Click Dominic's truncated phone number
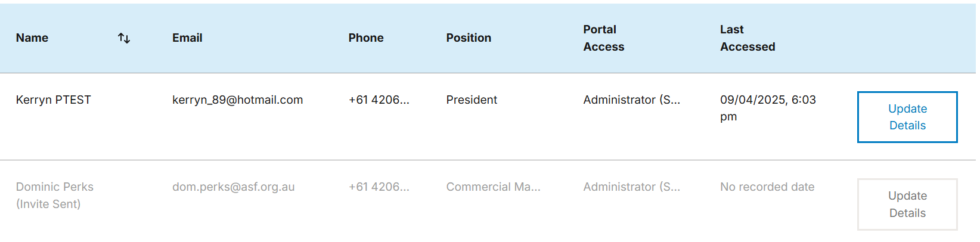The height and width of the screenshot is (242, 980). click(379, 187)
